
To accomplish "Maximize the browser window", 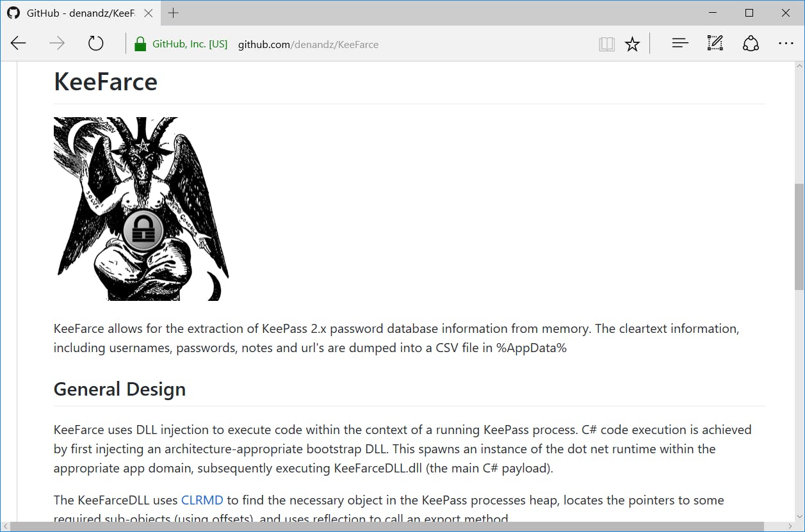I will 749,13.
